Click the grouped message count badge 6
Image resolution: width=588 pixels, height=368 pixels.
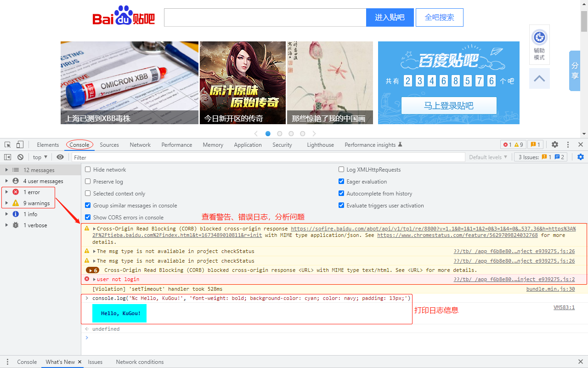click(x=93, y=270)
